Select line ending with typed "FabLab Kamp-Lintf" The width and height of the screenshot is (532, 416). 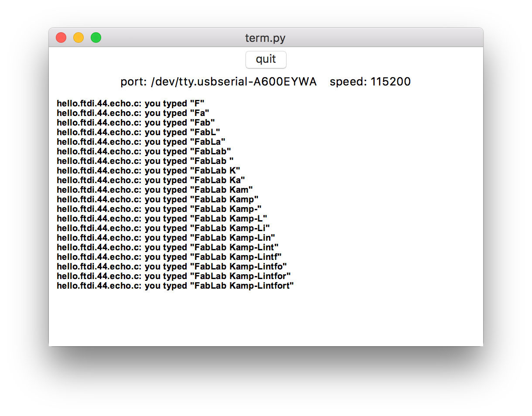point(169,257)
